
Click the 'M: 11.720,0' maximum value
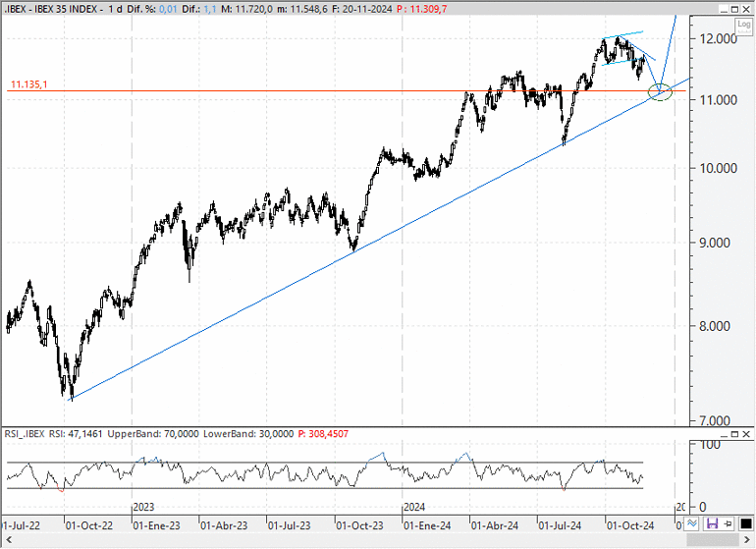tap(246, 9)
